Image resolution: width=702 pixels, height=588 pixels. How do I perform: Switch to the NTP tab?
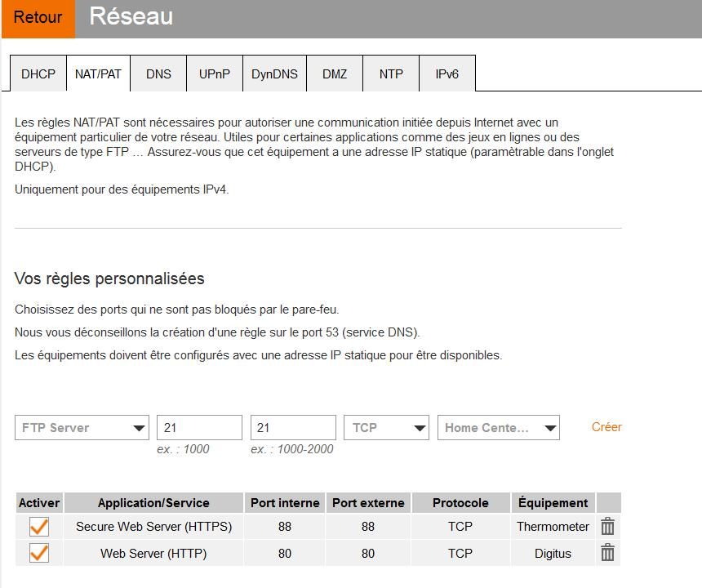[391, 74]
